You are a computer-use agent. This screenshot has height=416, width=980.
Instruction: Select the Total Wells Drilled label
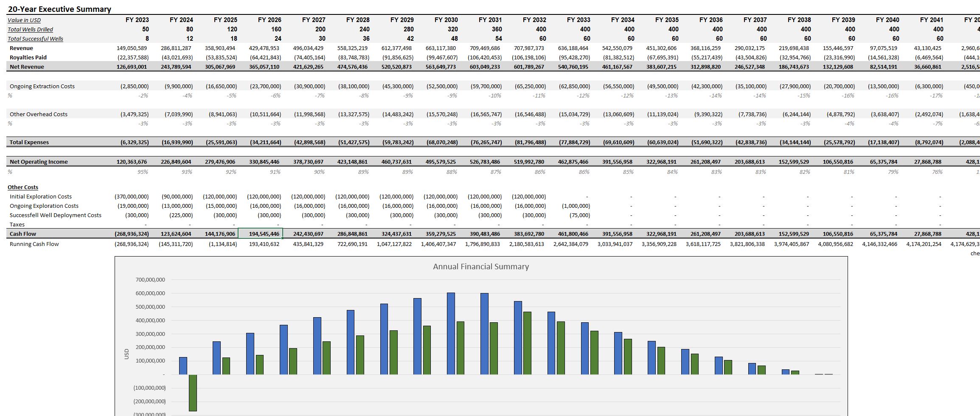point(30,29)
